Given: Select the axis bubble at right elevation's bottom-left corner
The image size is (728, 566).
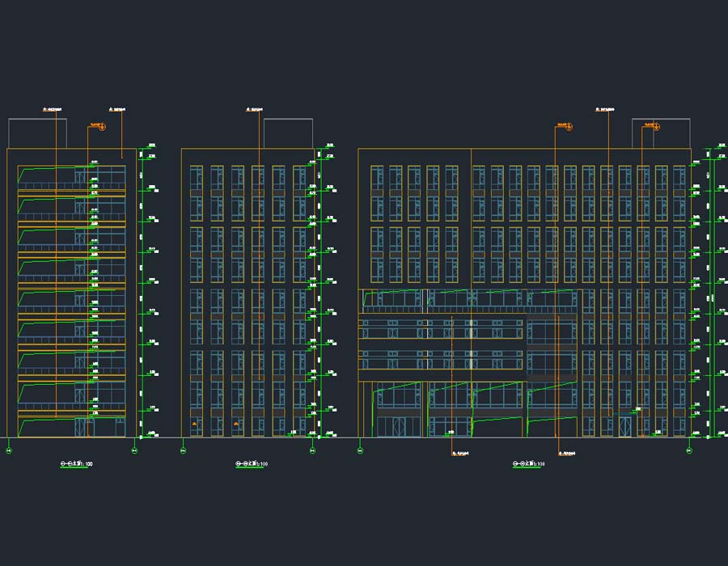Looking at the screenshot, I should (360, 450).
